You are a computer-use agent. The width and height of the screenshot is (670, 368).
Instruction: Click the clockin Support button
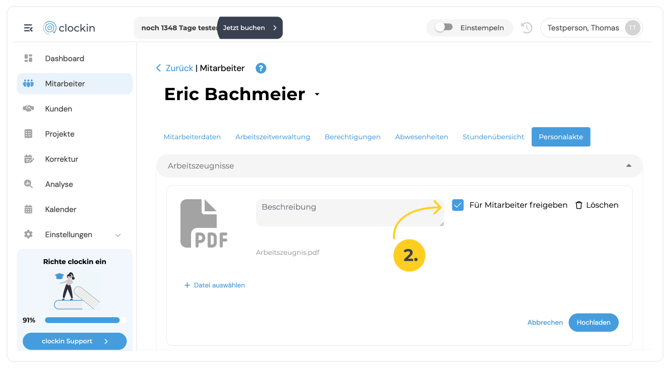75,341
